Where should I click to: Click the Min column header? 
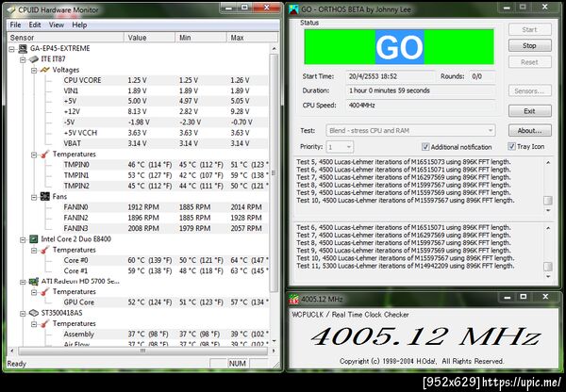click(x=201, y=38)
